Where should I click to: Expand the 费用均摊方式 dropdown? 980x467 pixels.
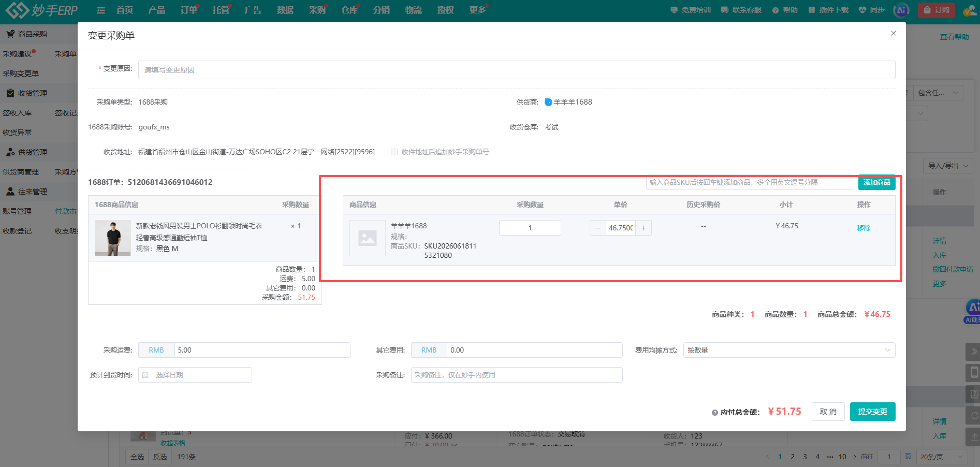click(x=789, y=350)
